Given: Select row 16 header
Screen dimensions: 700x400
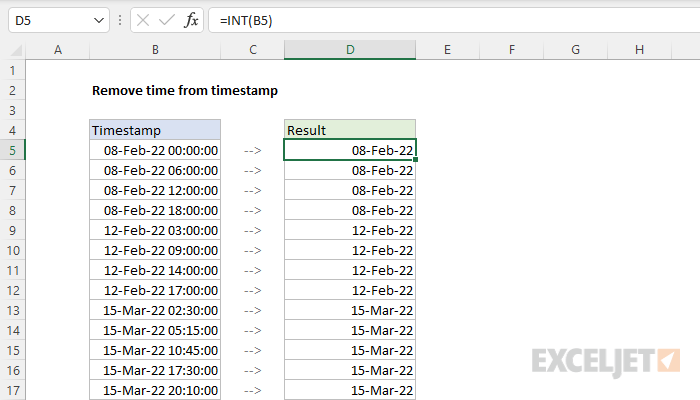Looking at the screenshot, I should [x=12, y=370].
